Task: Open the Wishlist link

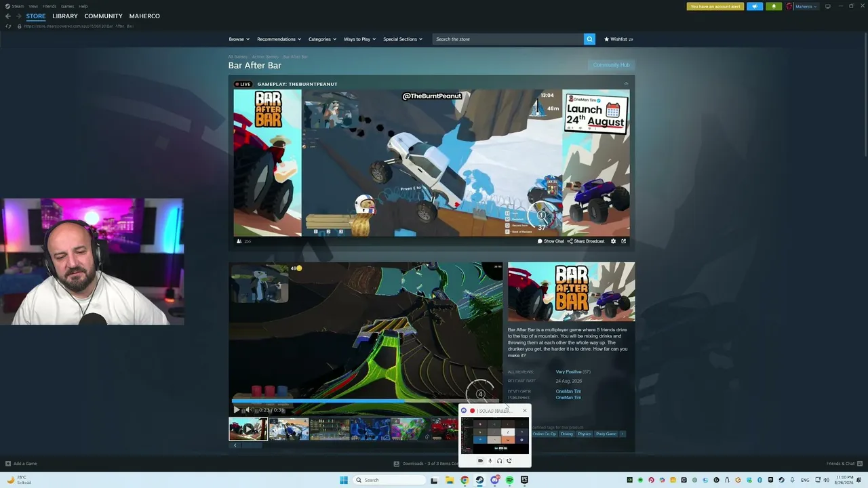Action: (x=618, y=39)
